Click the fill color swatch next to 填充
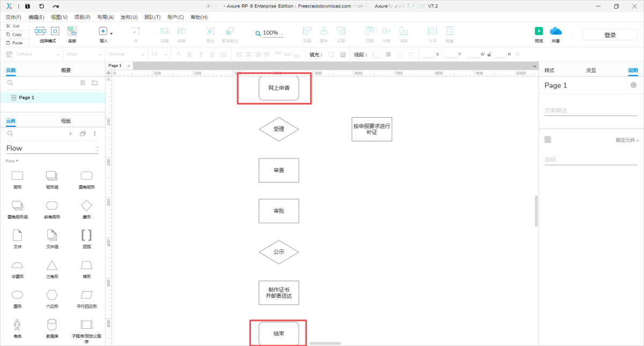The image size is (644, 346). (331, 54)
